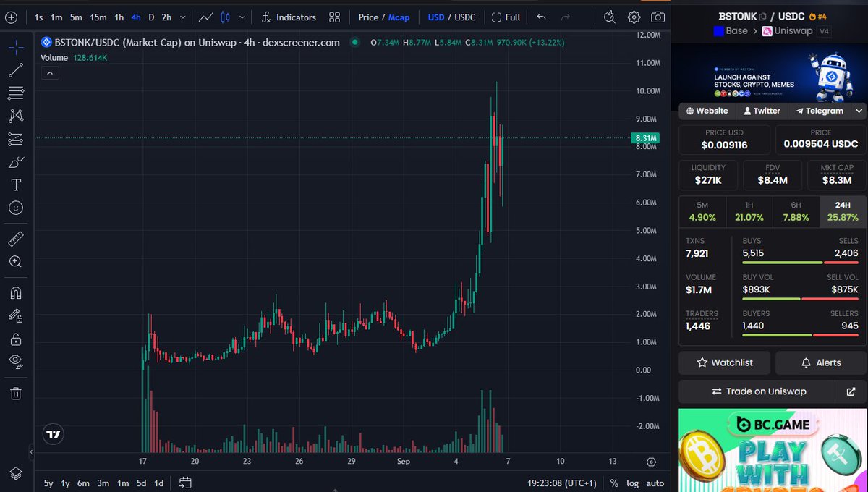Image resolution: width=868 pixels, height=492 pixels.
Task: Click the undo arrow
Action: coord(542,17)
